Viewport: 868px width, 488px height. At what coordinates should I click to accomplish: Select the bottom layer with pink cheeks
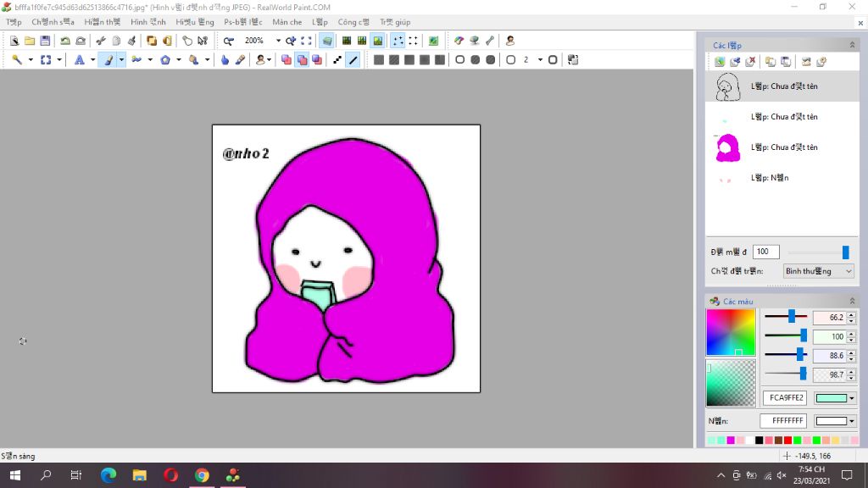point(782,178)
